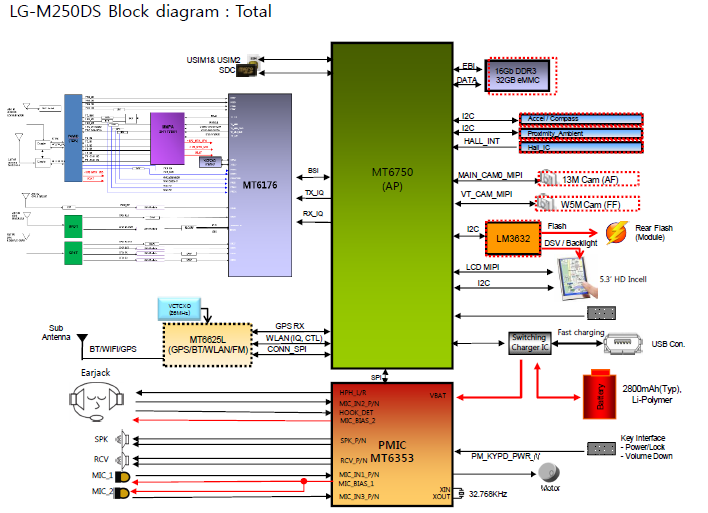Click the HOOK_DET pin label
The image size is (708, 513).
356,412
